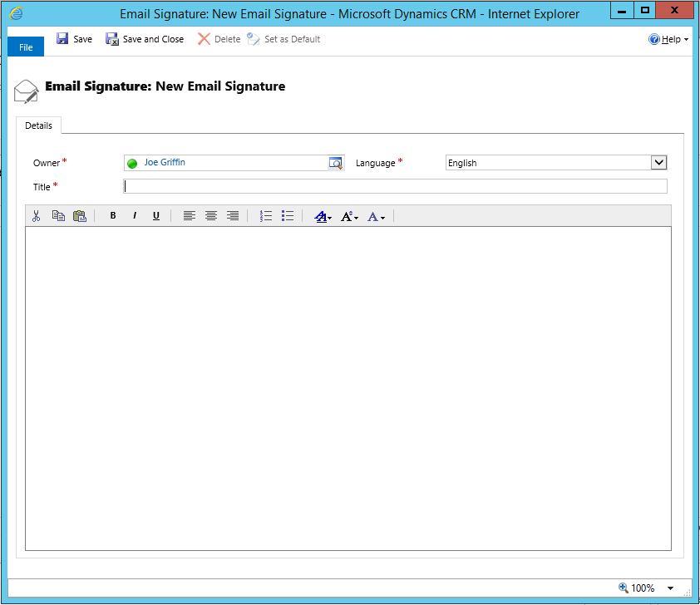Open the Joe Griffin owner link
Viewport: 700px width, 605px height.
click(165, 162)
